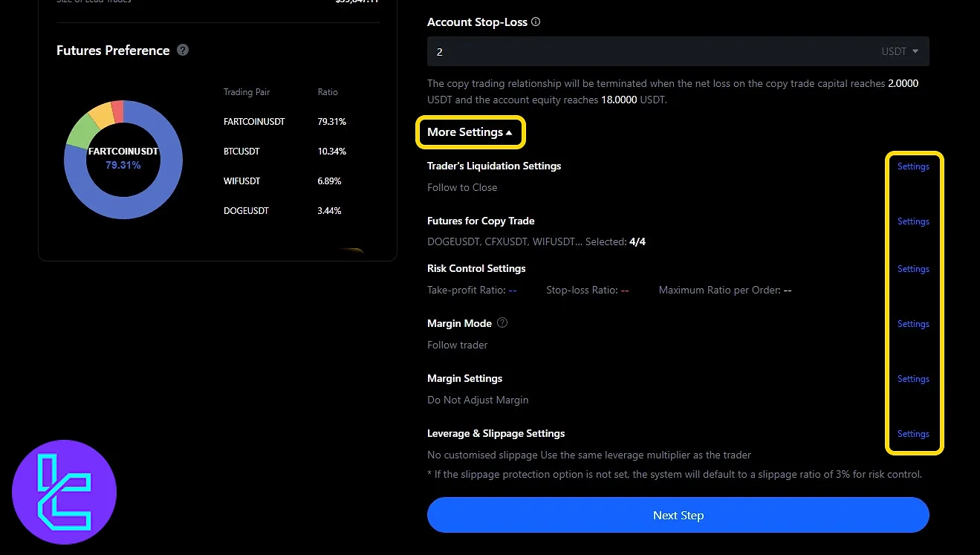Open Settings for Margin Mode
This screenshot has width=980, height=555.
pos(913,324)
